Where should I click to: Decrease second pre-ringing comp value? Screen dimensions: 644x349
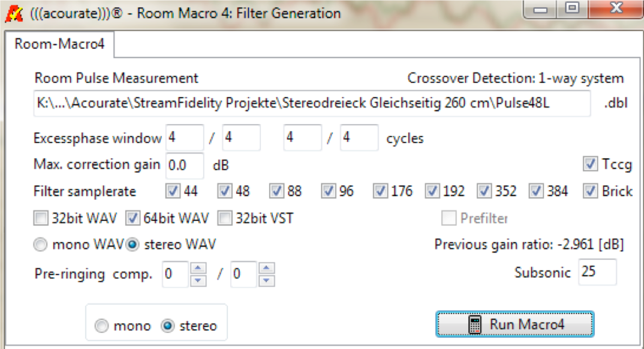tap(266, 280)
